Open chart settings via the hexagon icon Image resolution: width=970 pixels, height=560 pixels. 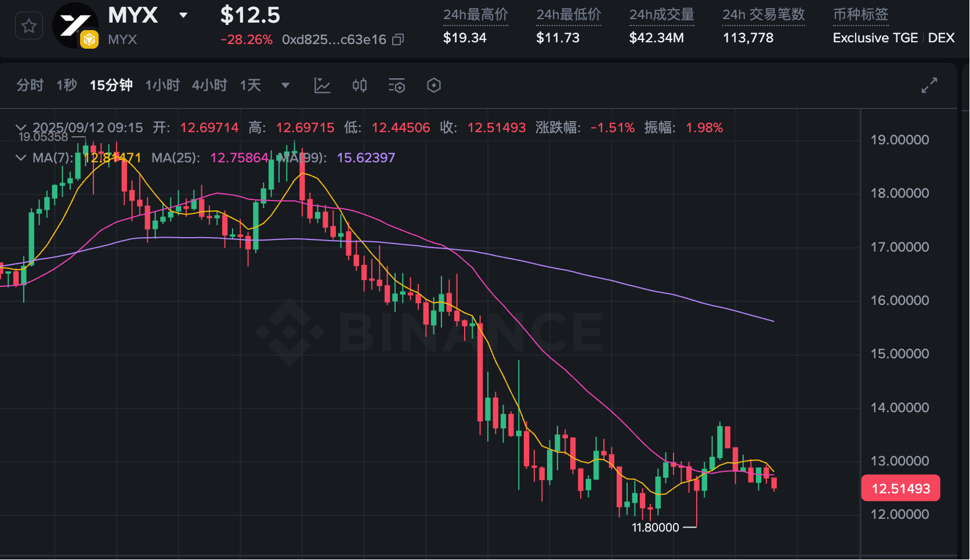[x=434, y=86]
